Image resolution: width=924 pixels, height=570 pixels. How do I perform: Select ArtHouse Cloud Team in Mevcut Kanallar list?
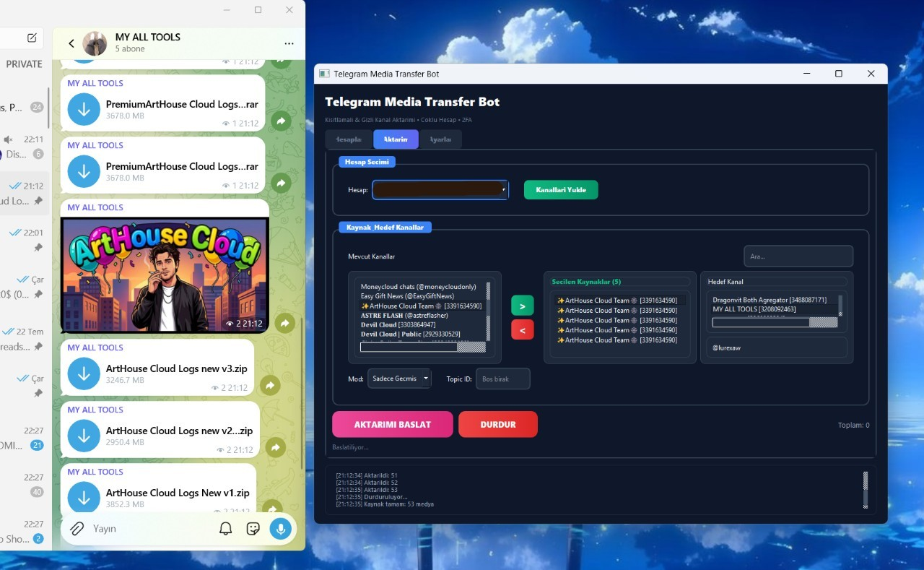tap(422, 306)
